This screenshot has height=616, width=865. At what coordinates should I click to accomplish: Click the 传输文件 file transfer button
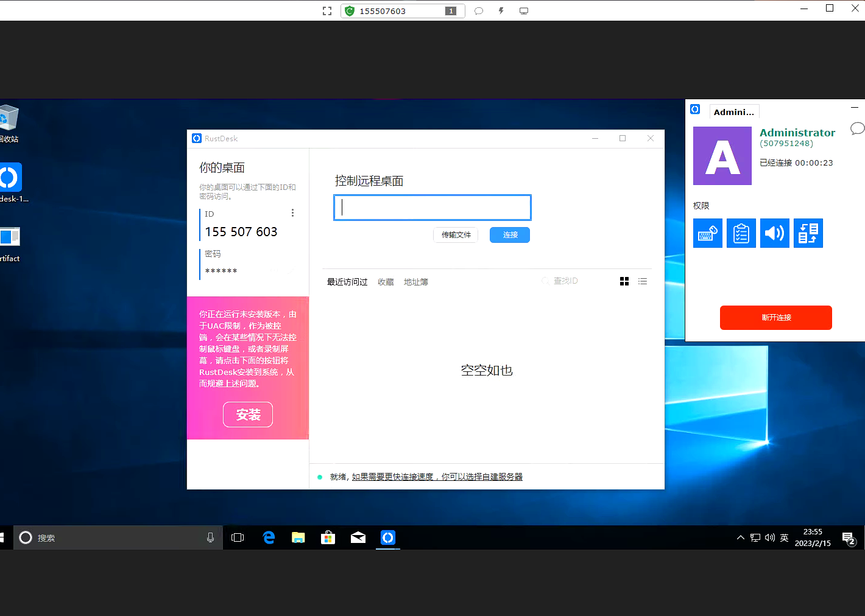pyautogui.click(x=456, y=235)
